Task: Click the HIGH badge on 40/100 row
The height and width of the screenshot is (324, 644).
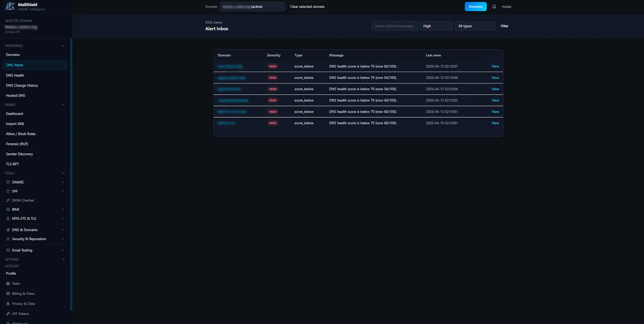Action: (x=273, y=100)
